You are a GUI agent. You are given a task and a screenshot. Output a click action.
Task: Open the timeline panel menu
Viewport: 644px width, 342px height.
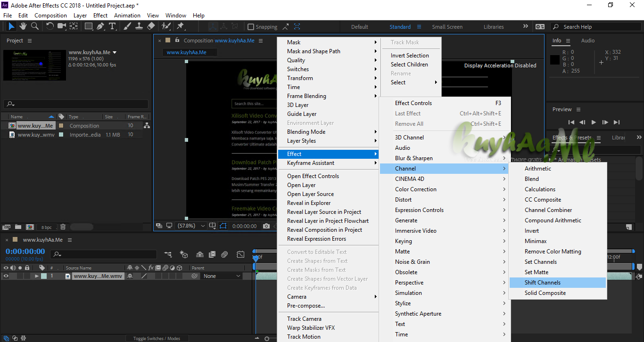point(69,240)
